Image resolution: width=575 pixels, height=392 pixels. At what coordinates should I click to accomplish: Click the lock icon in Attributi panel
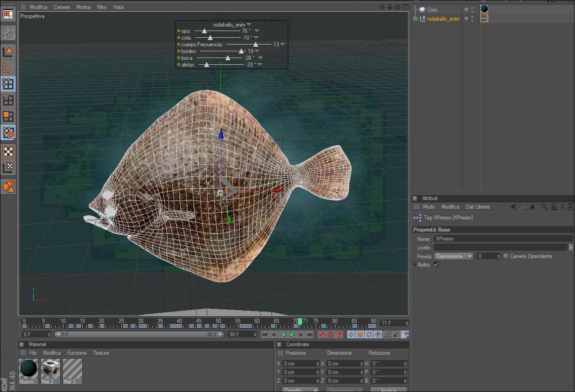(554, 207)
